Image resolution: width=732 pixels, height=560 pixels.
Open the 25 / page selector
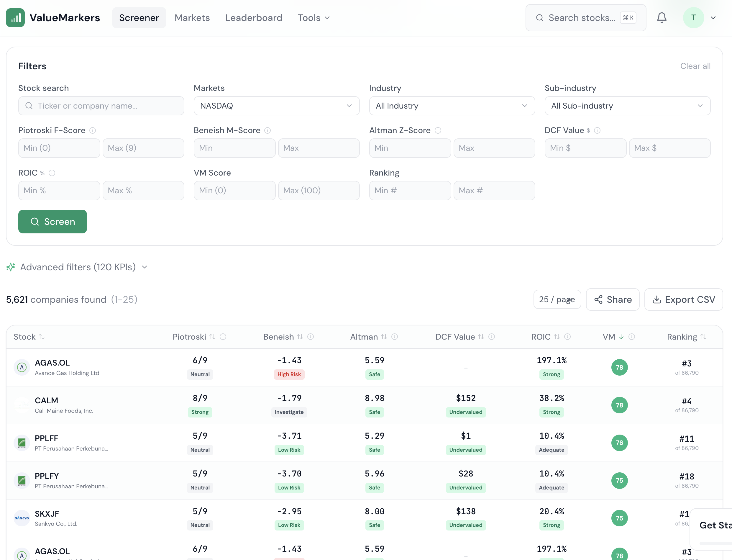(557, 299)
